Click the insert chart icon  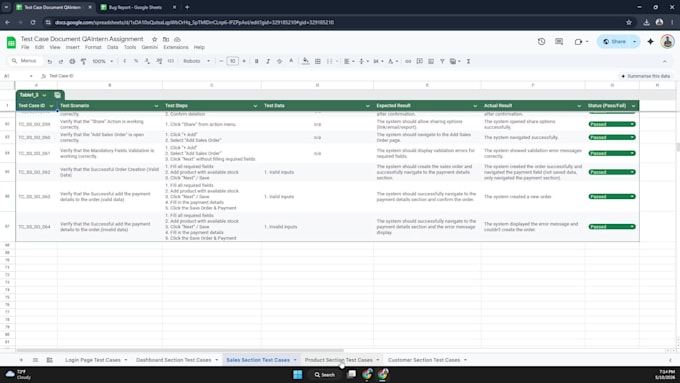coord(431,62)
